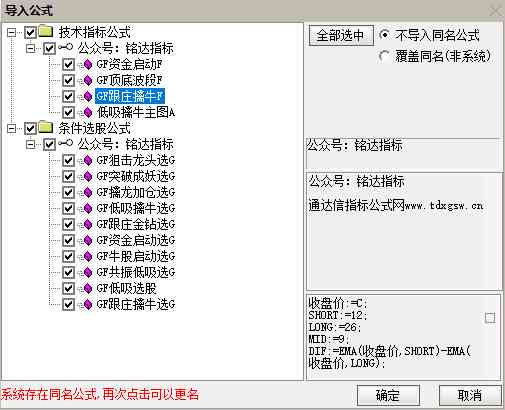Toggle checkbox for 低吸擒牛主图A
Viewport: 505px width, 410px height.
click(x=68, y=112)
